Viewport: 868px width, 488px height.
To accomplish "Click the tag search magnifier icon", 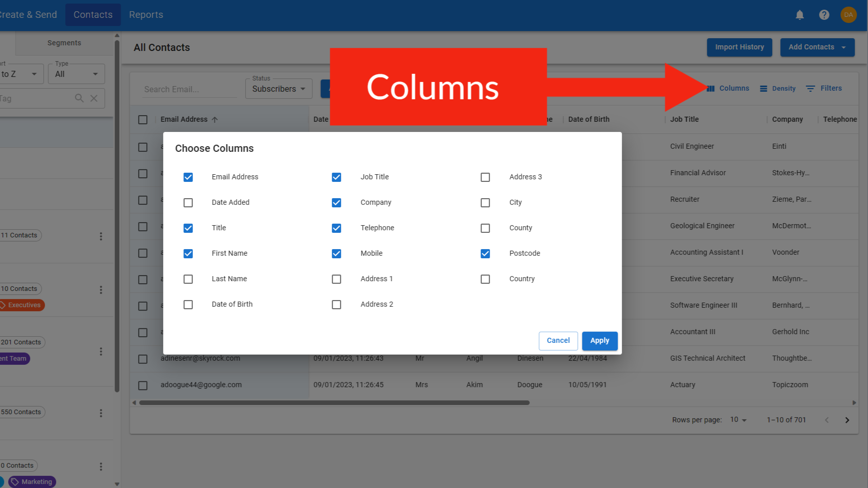I will point(79,98).
